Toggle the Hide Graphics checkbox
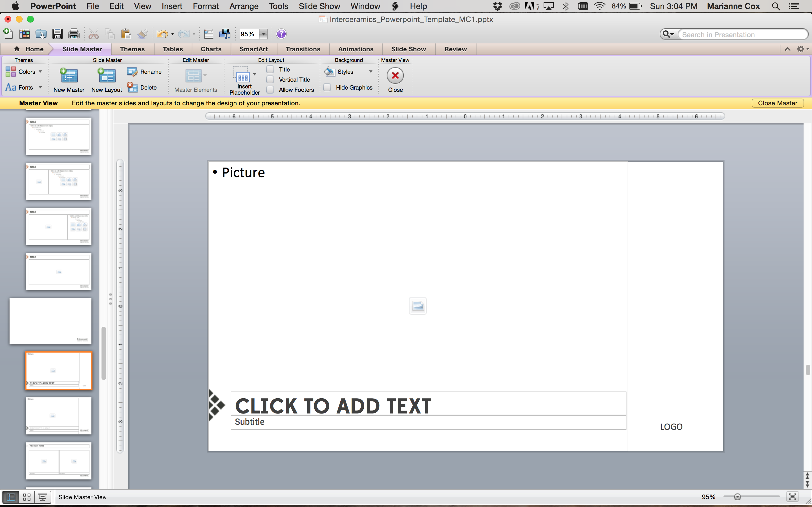Screen dimensions: 812x507 [327, 88]
